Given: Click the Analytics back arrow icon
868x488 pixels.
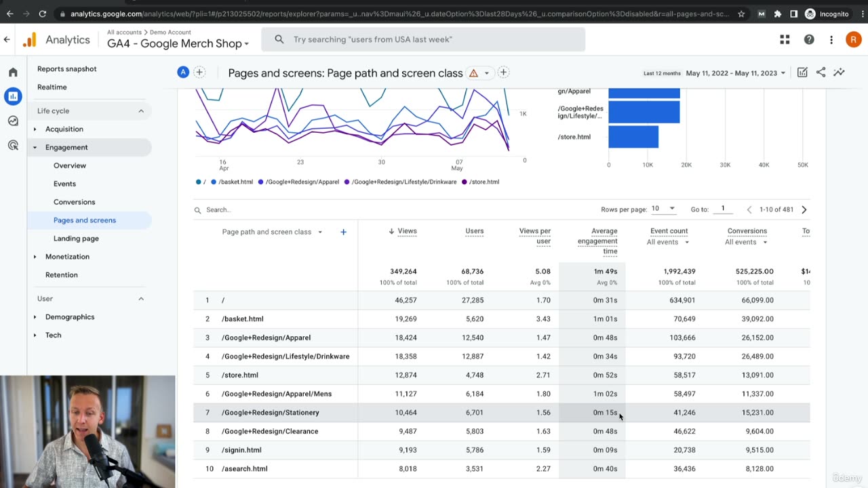Looking at the screenshot, I should (7, 40).
